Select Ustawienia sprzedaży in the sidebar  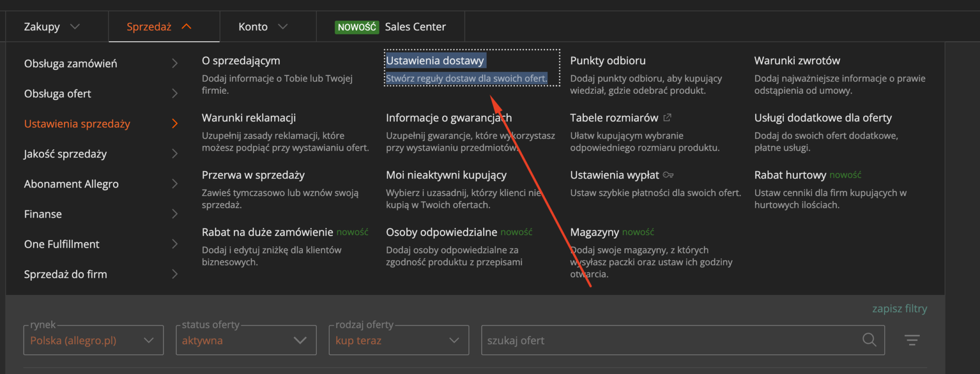pyautogui.click(x=77, y=124)
